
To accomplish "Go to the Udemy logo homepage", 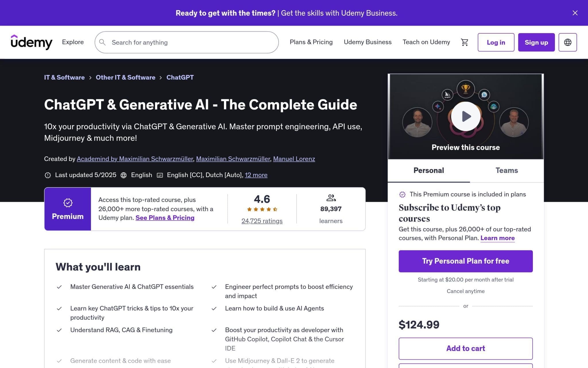I will [32, 42].
